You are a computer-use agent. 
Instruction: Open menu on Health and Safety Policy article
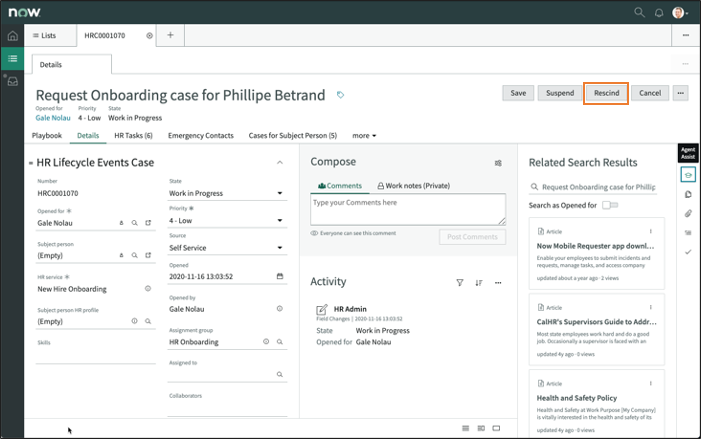pyautogui.click(x=650, y=383)
